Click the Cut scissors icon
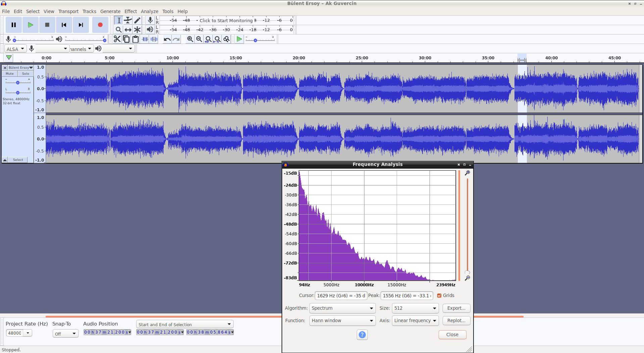This screenshot has height=353, width=644. (117, 39)
